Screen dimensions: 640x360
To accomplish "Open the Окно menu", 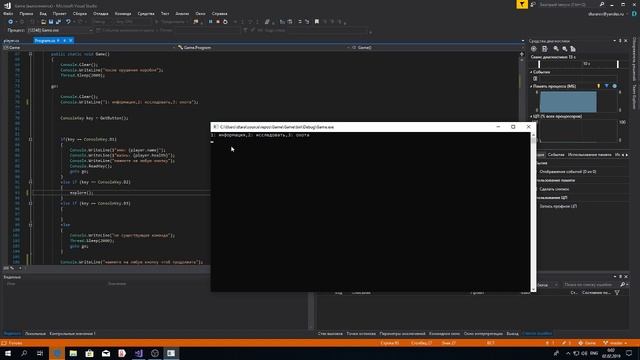I will click(200, 13).
